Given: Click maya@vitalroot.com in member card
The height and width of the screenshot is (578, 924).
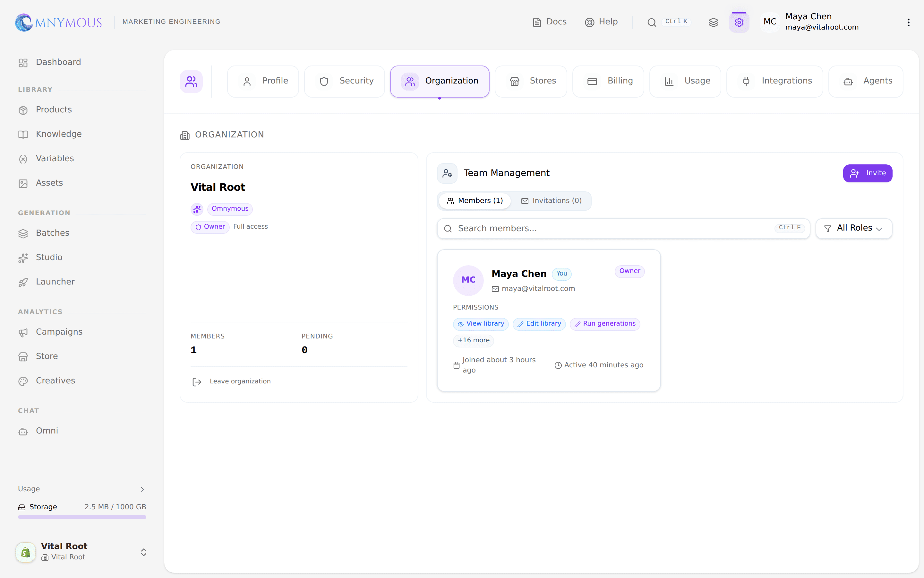Looking at the screenshot, I should [x=538, y=289].
